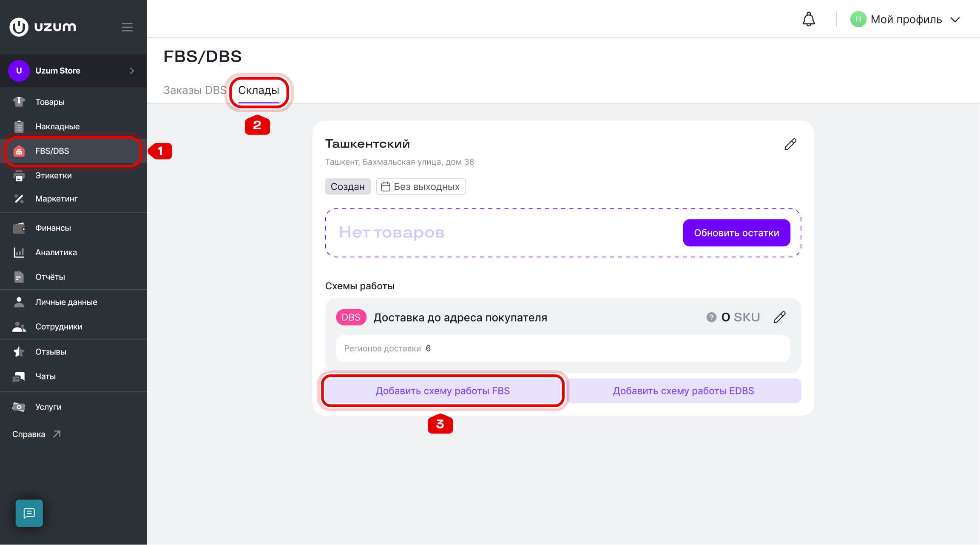Click the Этикетки printer icon
The height and width of the screenshot is (545, 980).
pyautogui.click(x=19, y=175)
